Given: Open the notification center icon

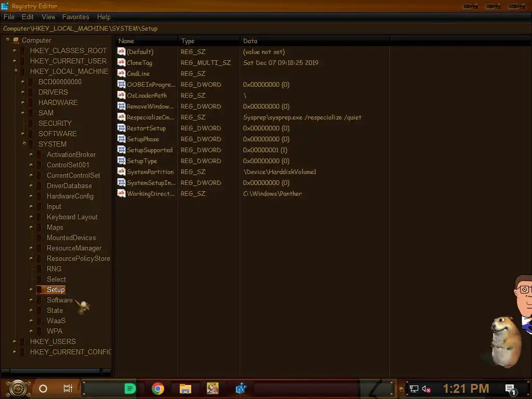Looking at the screenshot, I should point(511,389).
